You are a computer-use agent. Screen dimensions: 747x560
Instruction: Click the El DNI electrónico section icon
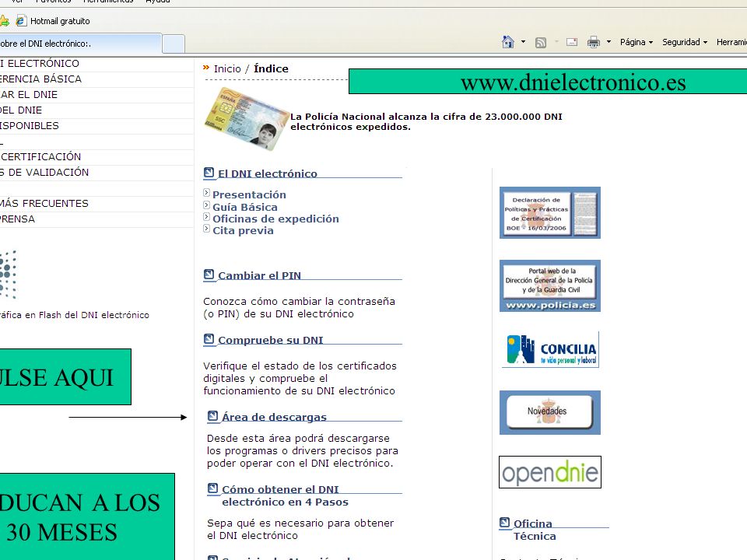(209, 173)
